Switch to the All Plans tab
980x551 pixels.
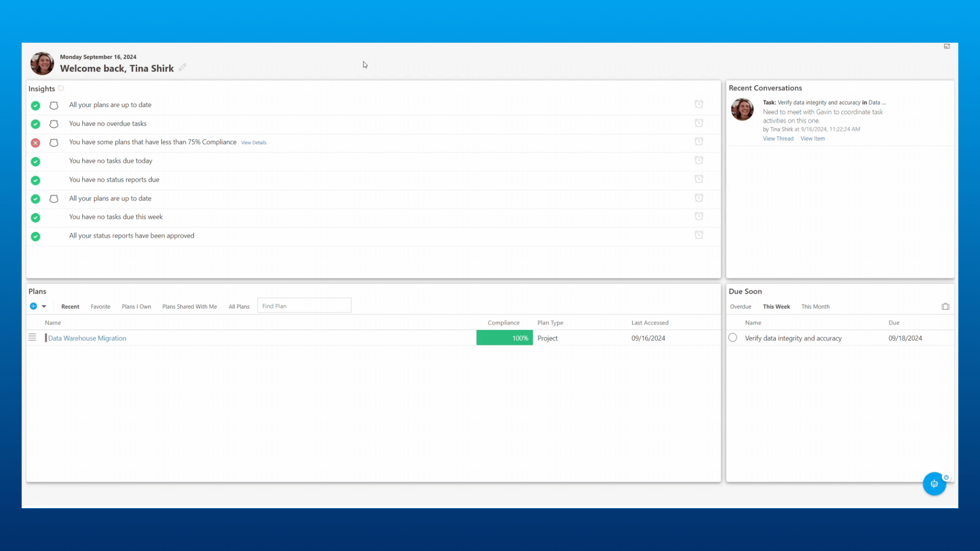[239, 307]
